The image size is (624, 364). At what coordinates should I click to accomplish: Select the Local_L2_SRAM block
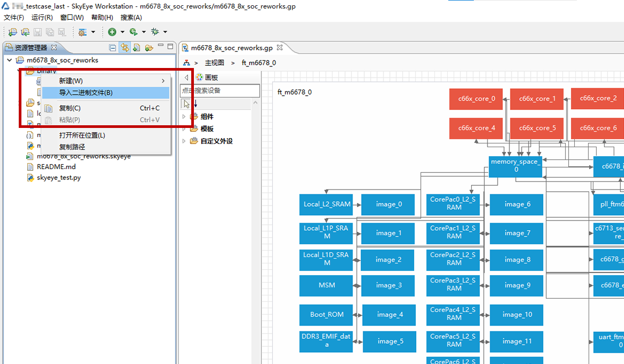(x=326, y=204)
